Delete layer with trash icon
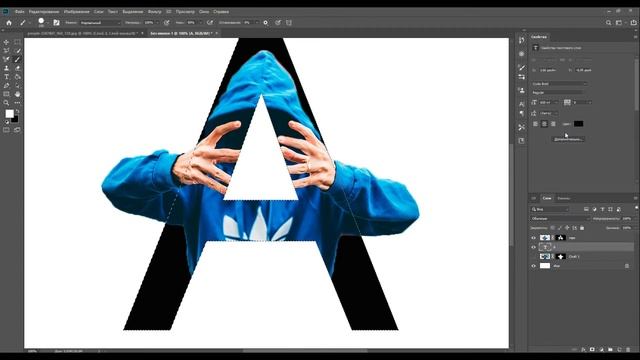The width and height of the screenshot is (640, 360). (628, 349)
